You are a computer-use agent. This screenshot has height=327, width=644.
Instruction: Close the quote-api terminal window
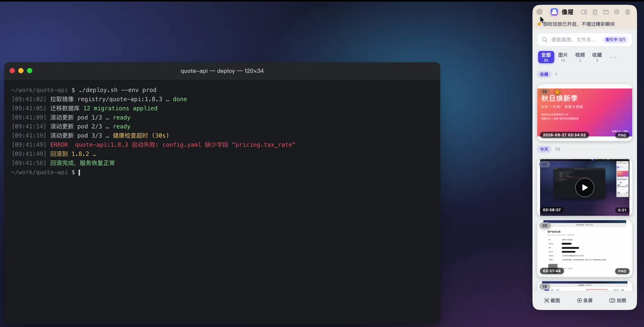point(12,70)
